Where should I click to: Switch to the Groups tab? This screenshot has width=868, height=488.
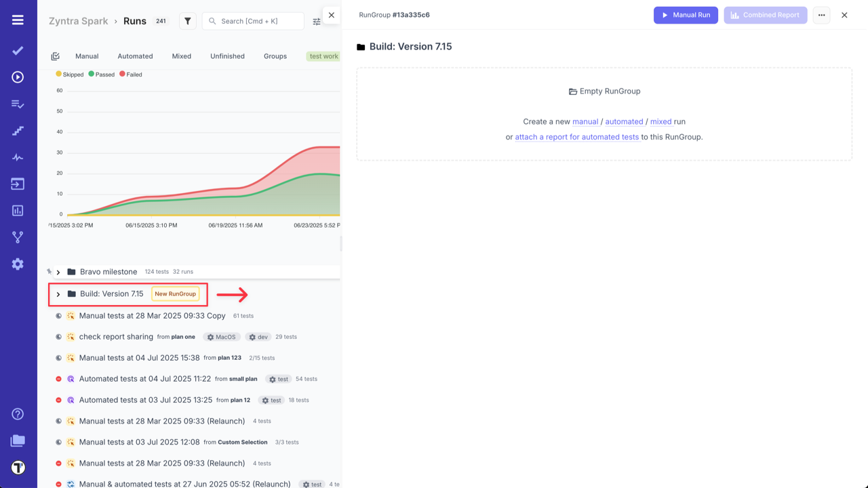pyautogui.click(x=275, y=56)
